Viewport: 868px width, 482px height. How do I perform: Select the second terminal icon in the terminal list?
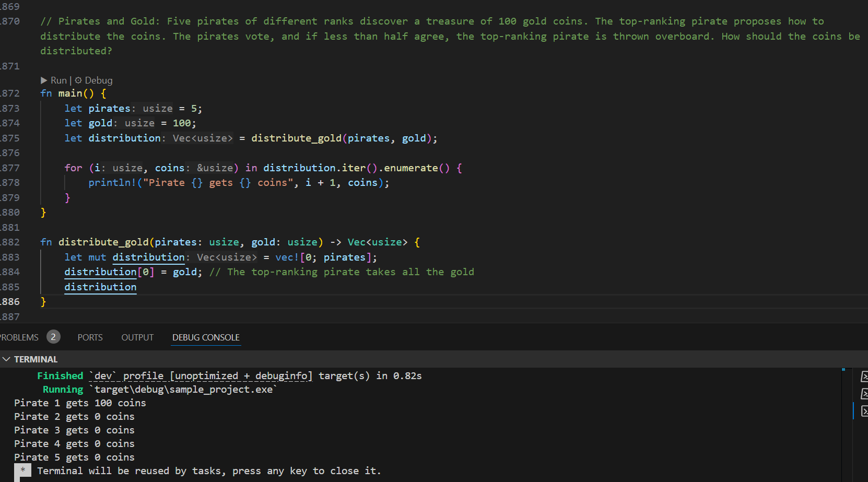(864, 394)
